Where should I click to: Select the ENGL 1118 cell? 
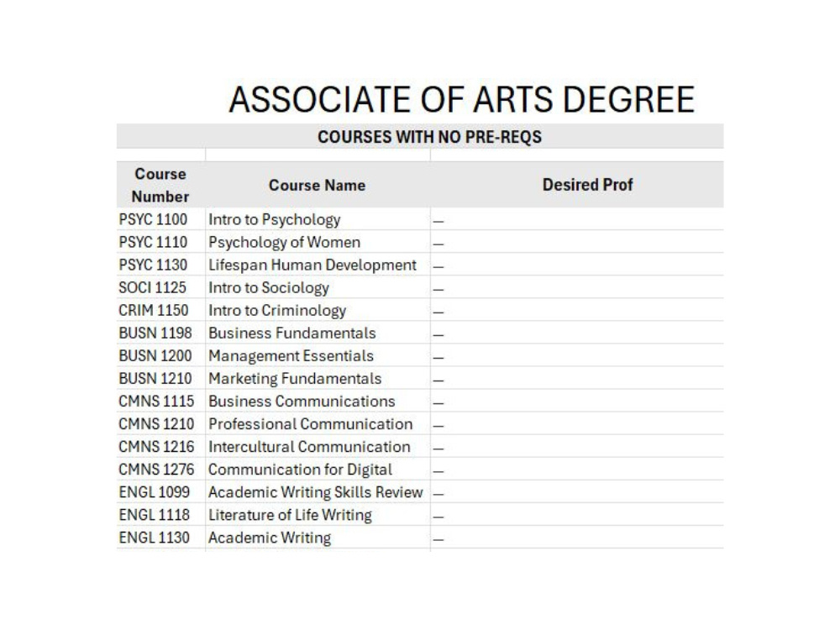tap(160, 514)
